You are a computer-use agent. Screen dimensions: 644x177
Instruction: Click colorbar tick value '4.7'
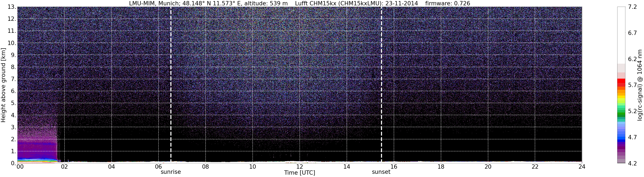click(632, 137)
